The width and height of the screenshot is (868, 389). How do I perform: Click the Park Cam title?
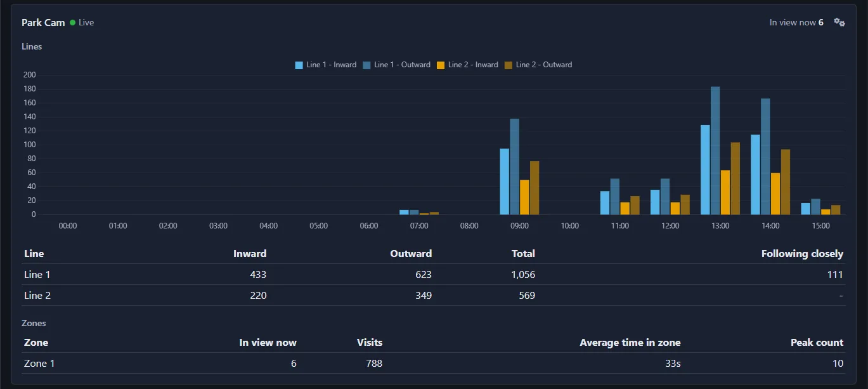[x=43, y=22]
